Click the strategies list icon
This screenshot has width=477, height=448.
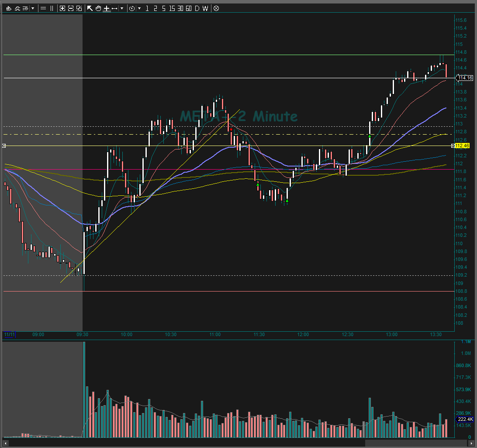[25, 8]
